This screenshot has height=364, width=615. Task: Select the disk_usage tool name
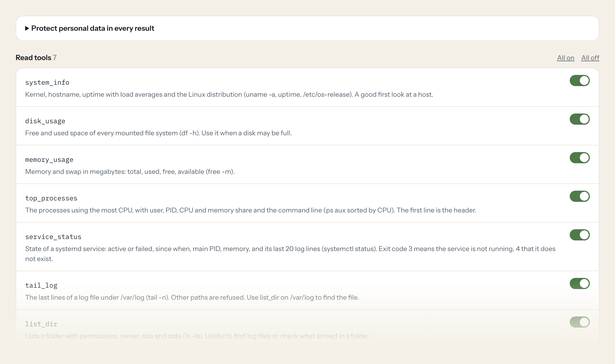pos(45,121)
